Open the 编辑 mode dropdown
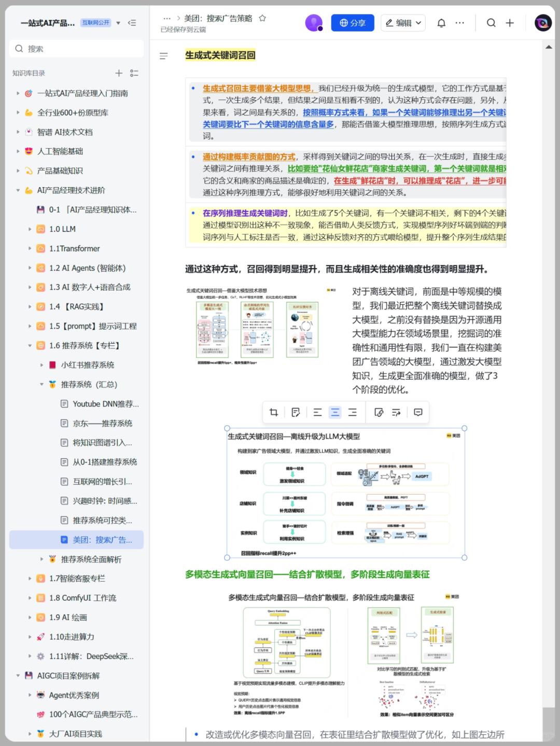Image resolution: width=560 pixels, height=746 pixels. click(x=403, y=23)
